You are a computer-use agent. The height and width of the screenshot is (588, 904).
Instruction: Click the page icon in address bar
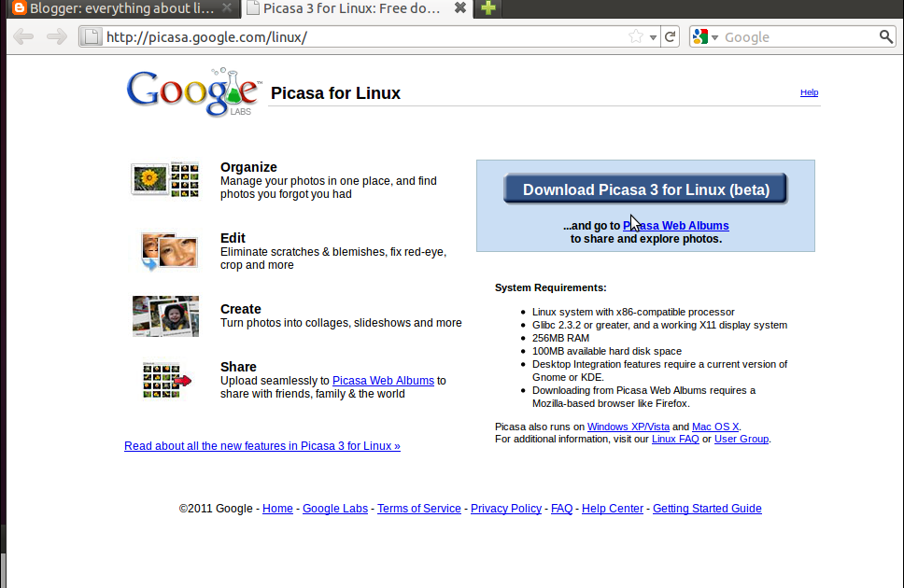[92, 37]
